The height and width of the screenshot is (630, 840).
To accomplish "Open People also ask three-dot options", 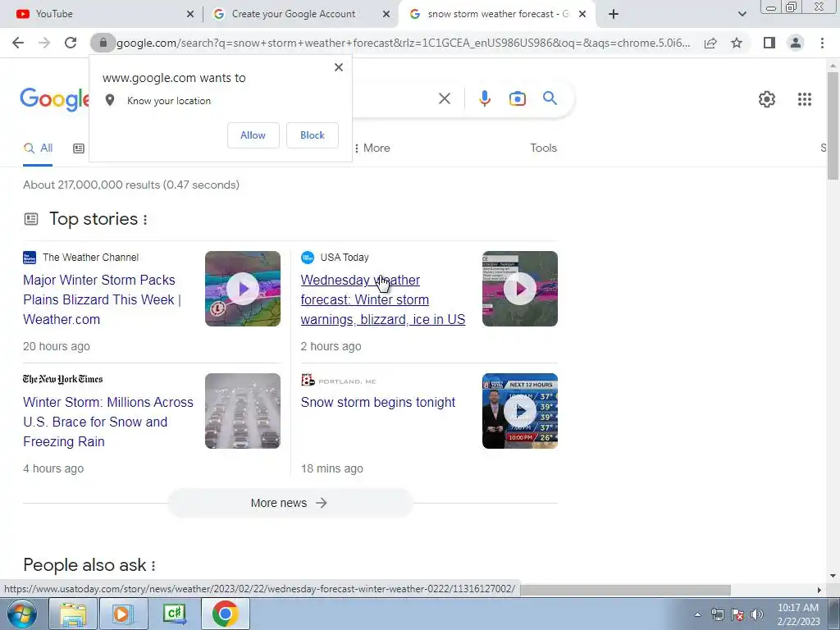I will (153, 566).
